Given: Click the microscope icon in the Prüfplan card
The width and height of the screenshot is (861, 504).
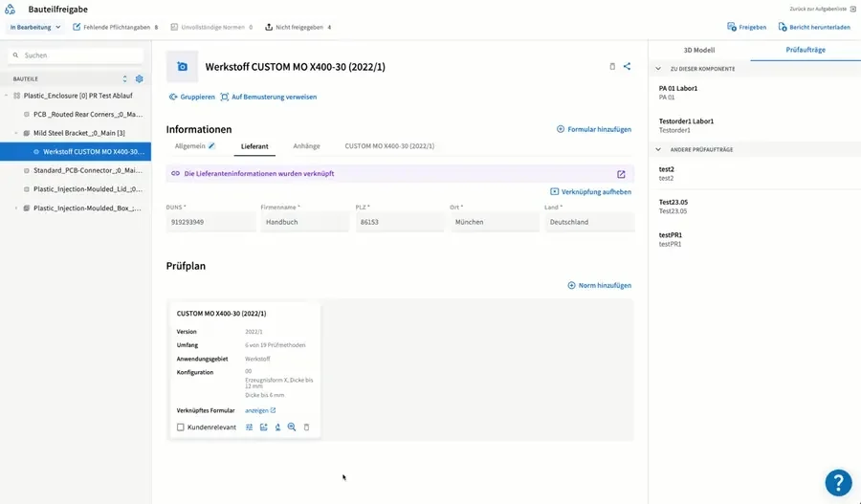Looking at the screenshot, I should (277, 427).
